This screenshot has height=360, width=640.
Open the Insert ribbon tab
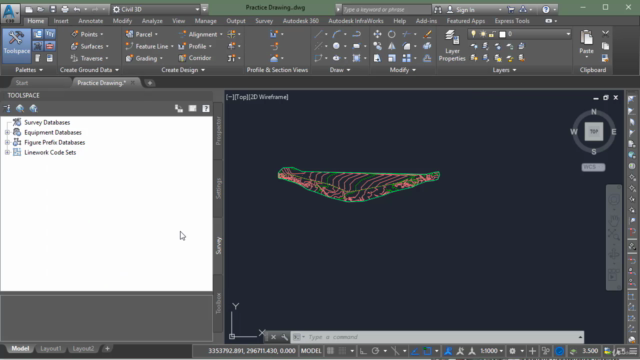click(x=61, y=21)
